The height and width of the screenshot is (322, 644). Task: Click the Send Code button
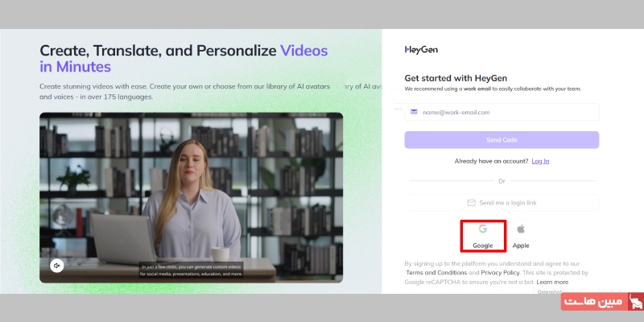[502, 140]
